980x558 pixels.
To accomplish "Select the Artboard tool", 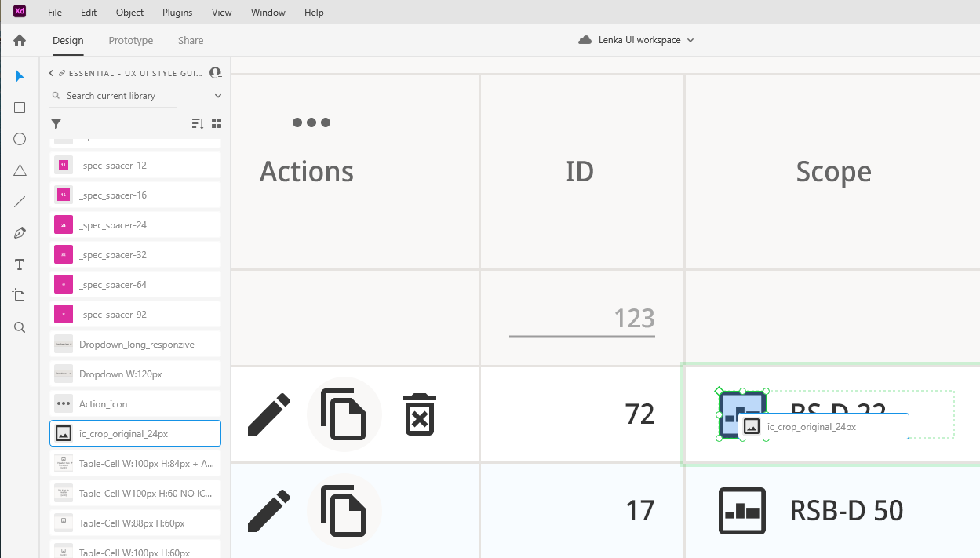I will tap(19, 295).
